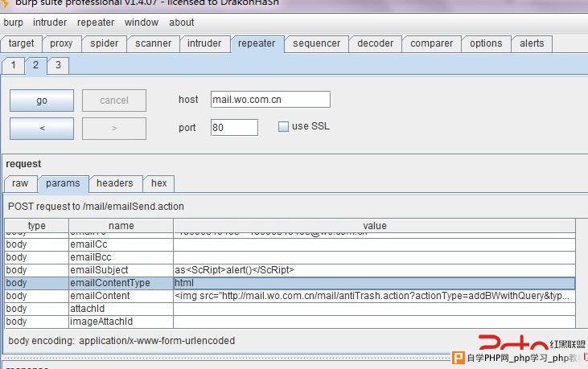Click the html value cell

(374, 283)
